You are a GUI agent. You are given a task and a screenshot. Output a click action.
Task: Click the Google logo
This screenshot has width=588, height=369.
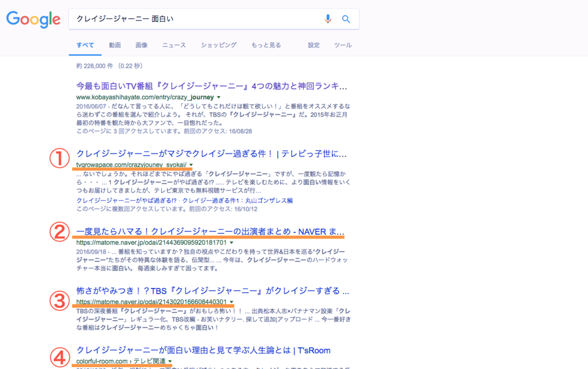tap(33, 19)
